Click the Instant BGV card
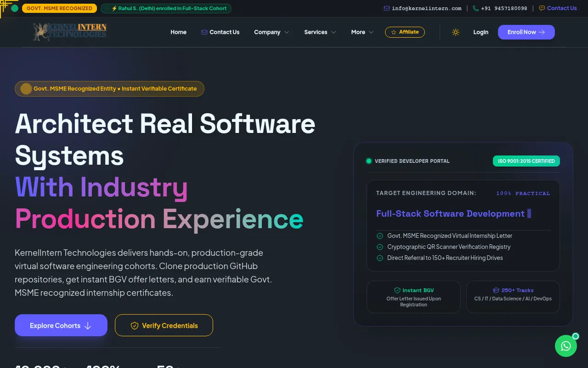This screenshot has width=588, height=368. coord(413,297)
